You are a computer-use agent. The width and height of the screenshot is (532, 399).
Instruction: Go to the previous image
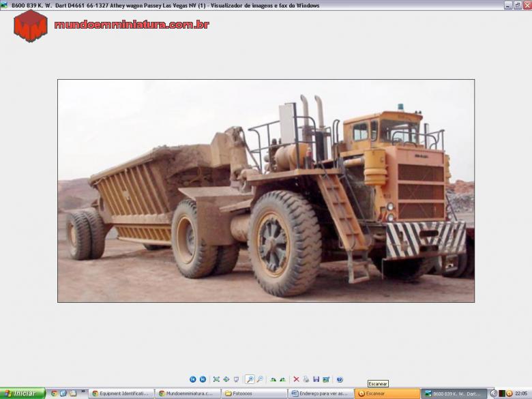[x=193, y=379]
